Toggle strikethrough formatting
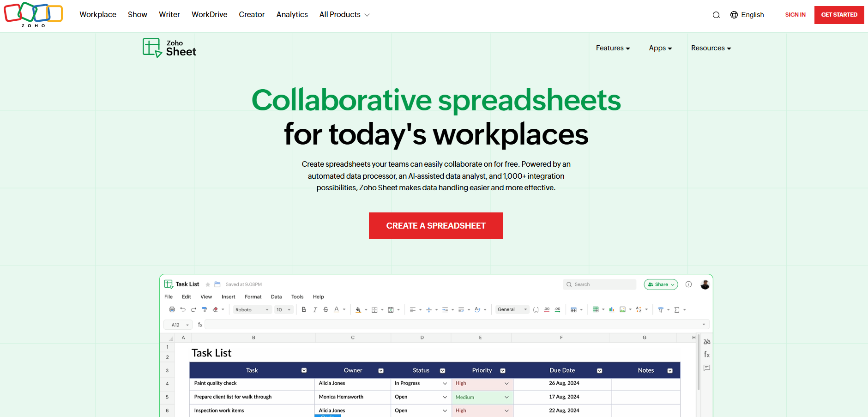 pyautogui.click(x=325, y=309)
